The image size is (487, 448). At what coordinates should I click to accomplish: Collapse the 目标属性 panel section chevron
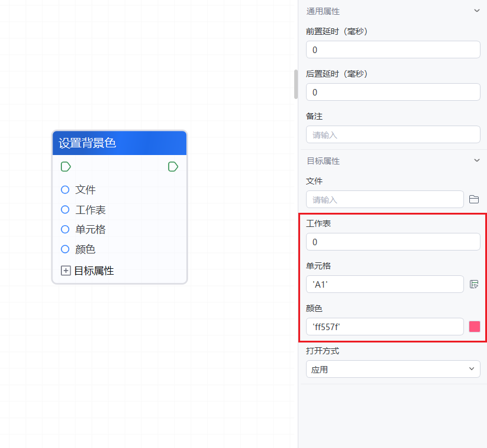pyautogui.click(x=476, y=160)
